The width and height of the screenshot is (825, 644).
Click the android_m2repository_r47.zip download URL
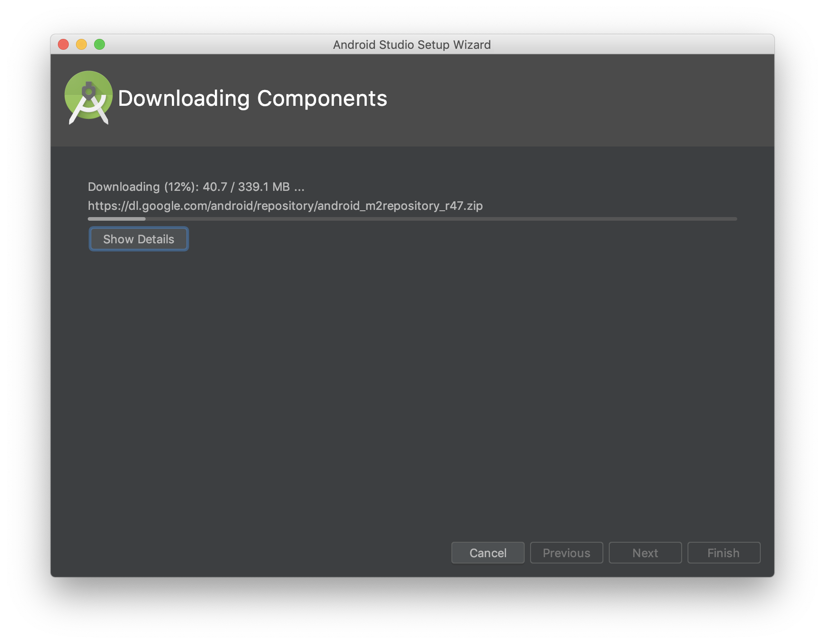pyautogui.click(x=285, y=206)
